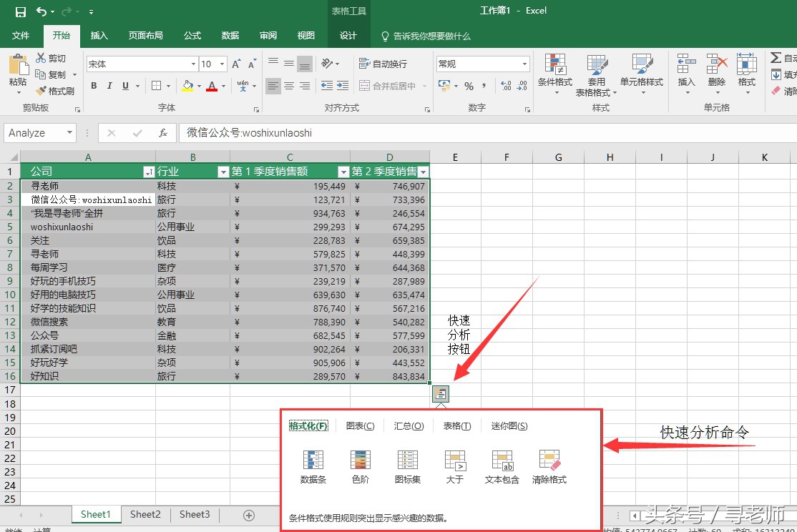Open the number format 常规 dropdown
The height and width of the screenshot is (532, 797).
click(x=524, y=64)
